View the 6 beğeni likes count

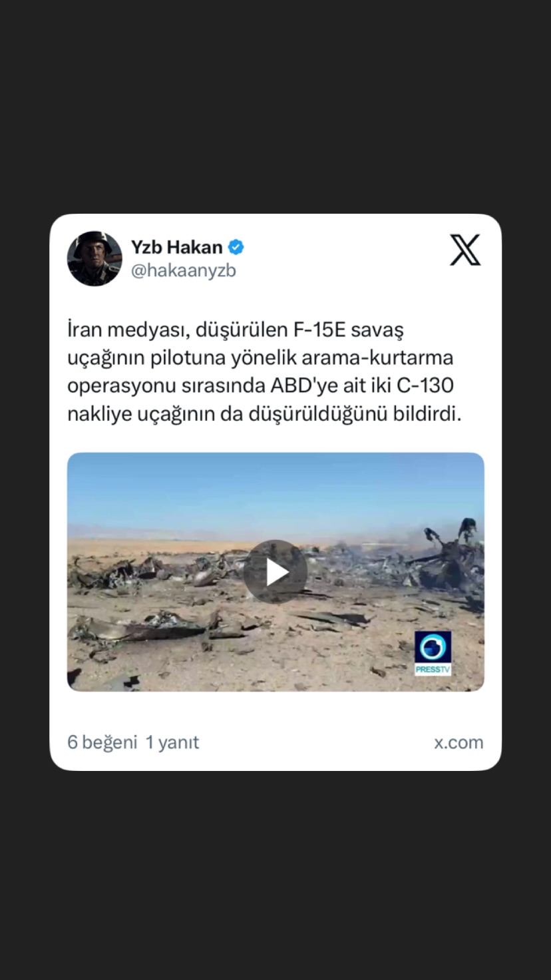102,742
